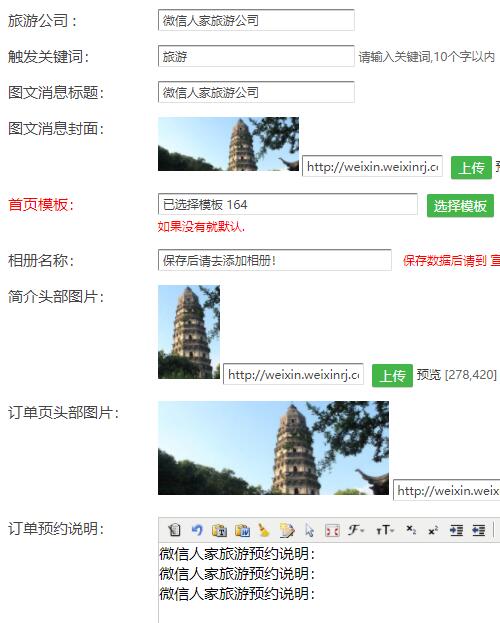Click the select-all cursor icon
This screenshot has width=500, height=623.
[x=309, y=530]
